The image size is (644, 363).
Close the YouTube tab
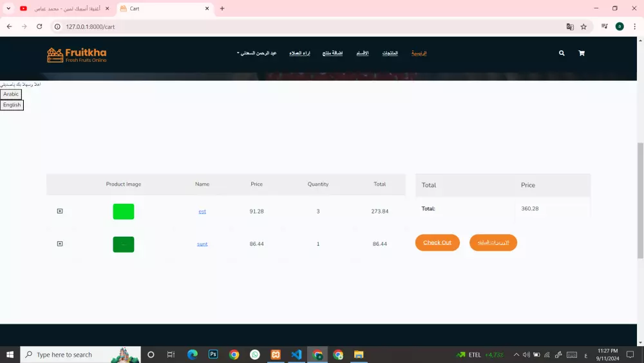[x=107, y=8]
